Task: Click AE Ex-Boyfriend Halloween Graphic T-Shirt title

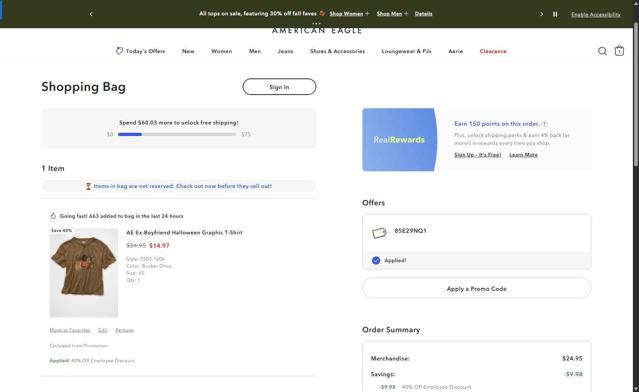Action: click(184, 233)
